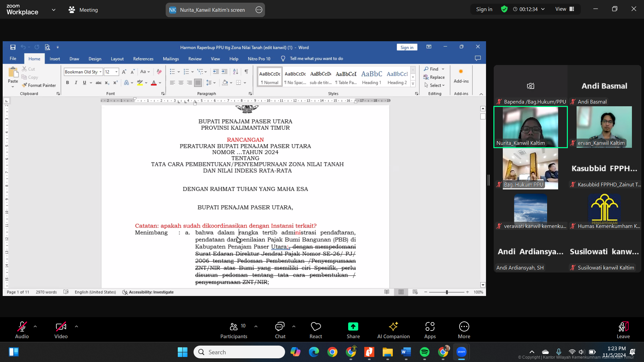Viewport: 644px width, 362px height.
Task: Open Zoom Participants list
Action: point(234,330)
